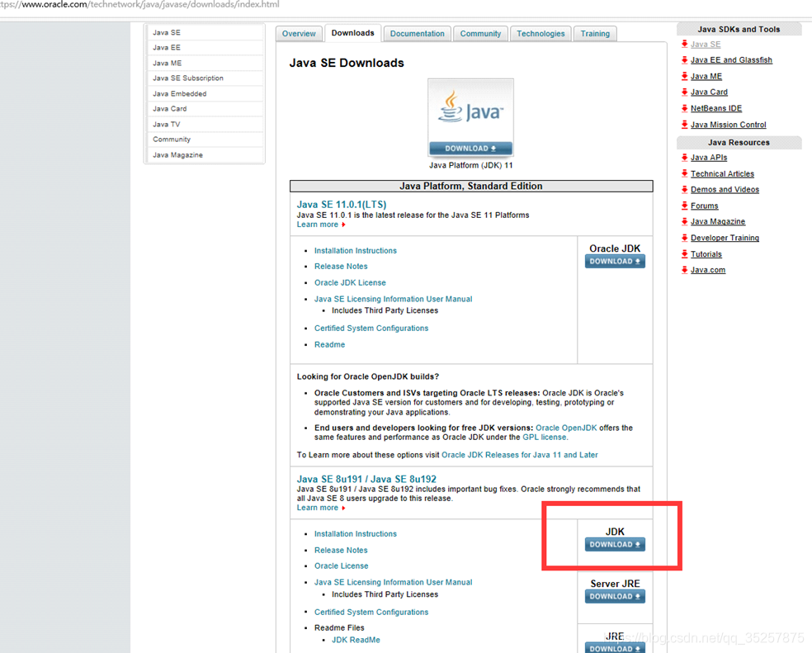Open Oracle JDK Releases for Java 11 and Later
This screenshot has height=653, width=812.
519,455
